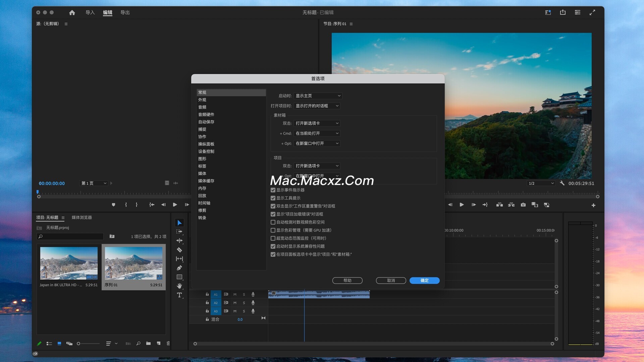The image size is (644, 362).
Task: Click the Home icon in top bar
Action: coord(72,12)
